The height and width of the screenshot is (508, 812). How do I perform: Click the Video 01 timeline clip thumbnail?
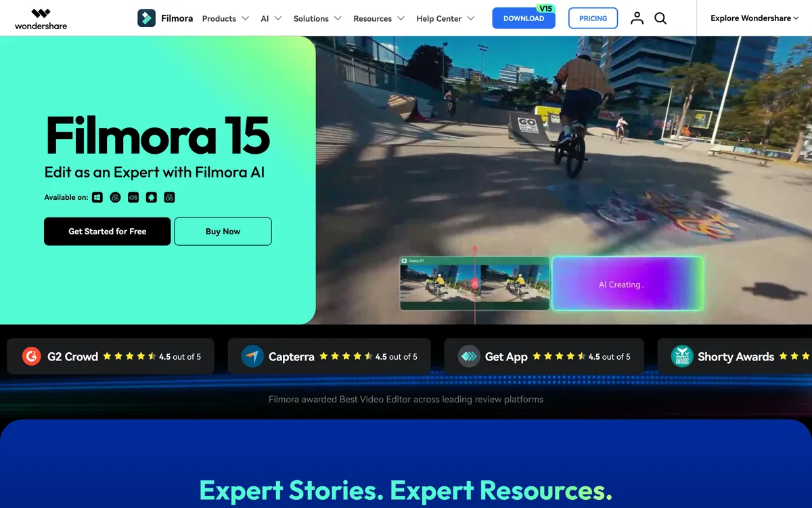[x=474, y=283]
